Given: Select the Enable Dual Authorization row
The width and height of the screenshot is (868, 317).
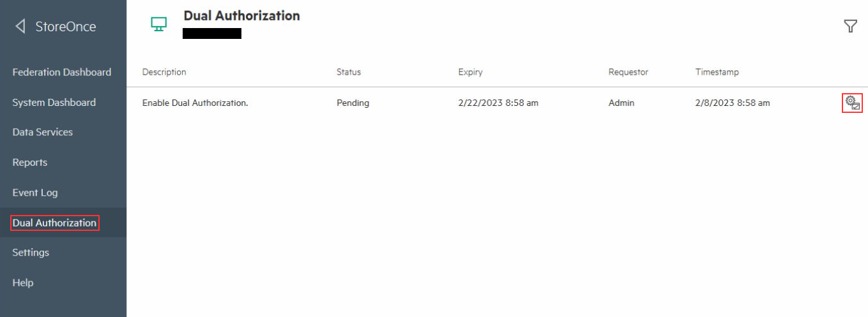Looking at the screenshot, I should [x=497, y=103].
